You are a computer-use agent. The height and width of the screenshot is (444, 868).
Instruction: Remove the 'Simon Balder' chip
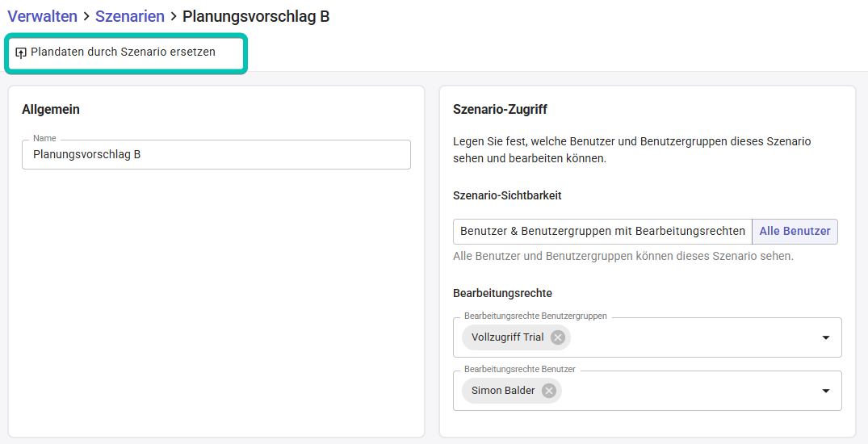click(x=548, y=391)
